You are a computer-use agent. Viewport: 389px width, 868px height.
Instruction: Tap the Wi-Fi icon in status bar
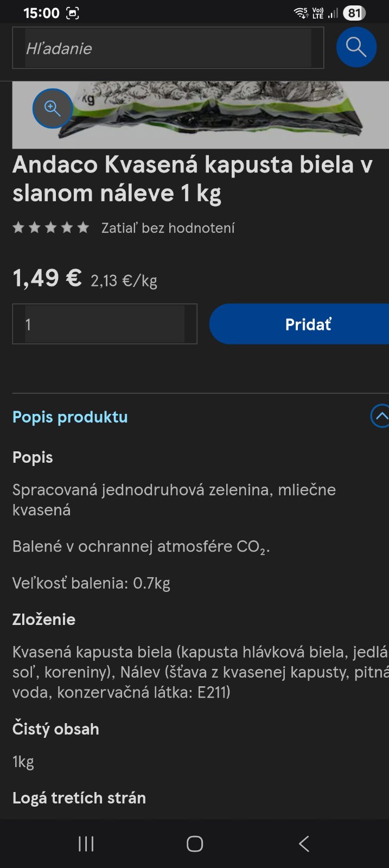[301, 13]
